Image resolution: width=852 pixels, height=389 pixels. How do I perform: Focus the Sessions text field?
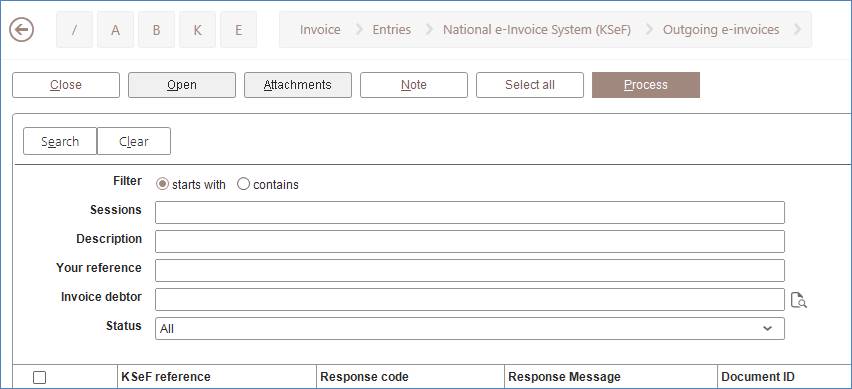[469, 212]
